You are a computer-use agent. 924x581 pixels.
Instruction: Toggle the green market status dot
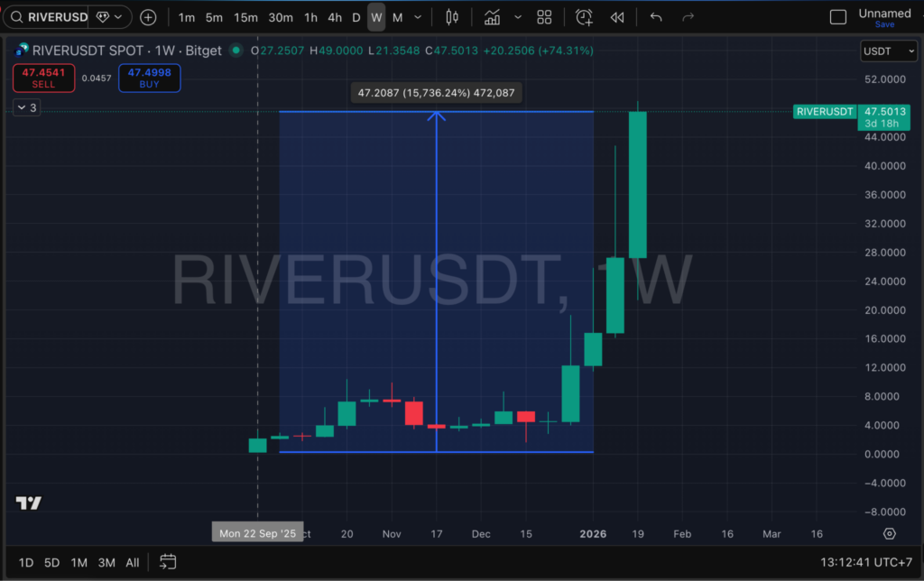coord(236,51)
